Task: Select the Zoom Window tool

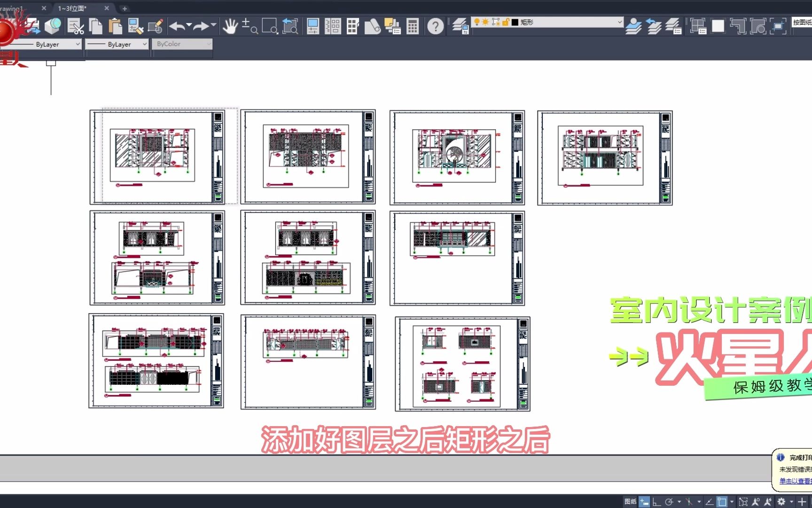Action: [270, 26]
